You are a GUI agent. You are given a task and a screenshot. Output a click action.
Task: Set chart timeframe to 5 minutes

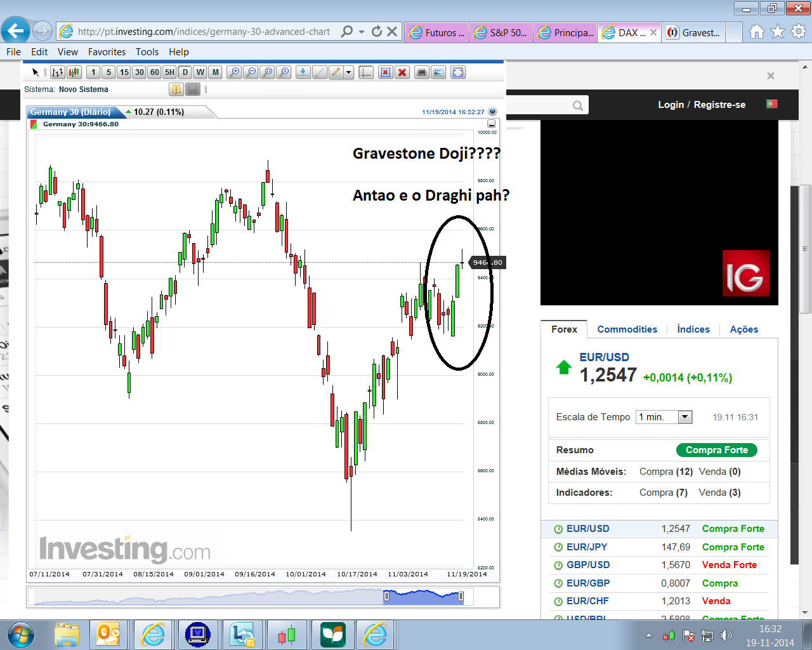click(x=108, y=72)
